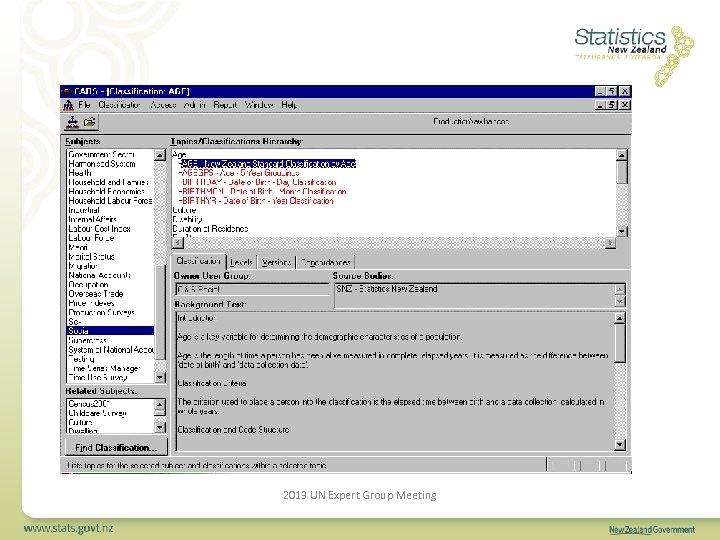
Task: Click the hierarchy tree toolbar icon
Action: pos(73,122)
